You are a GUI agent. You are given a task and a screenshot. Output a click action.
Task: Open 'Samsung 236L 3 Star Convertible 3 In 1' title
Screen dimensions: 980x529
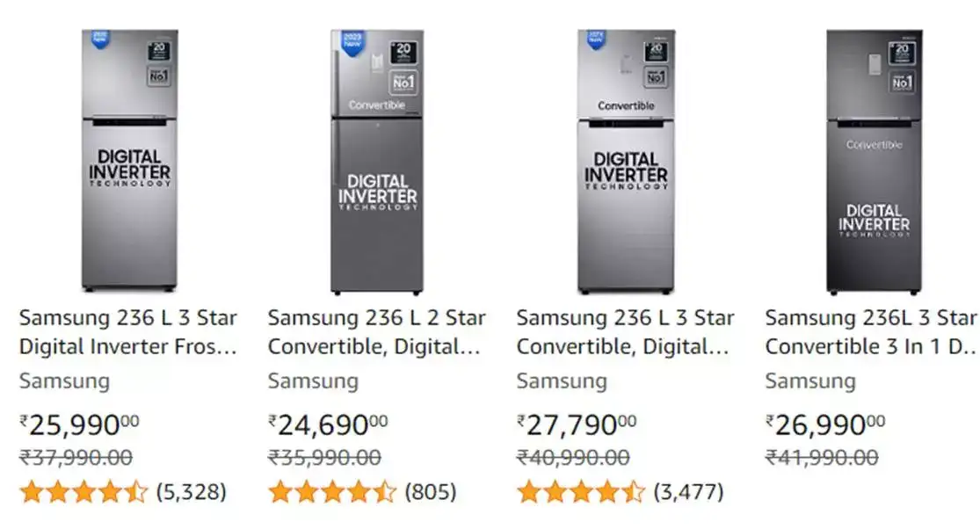872,332
